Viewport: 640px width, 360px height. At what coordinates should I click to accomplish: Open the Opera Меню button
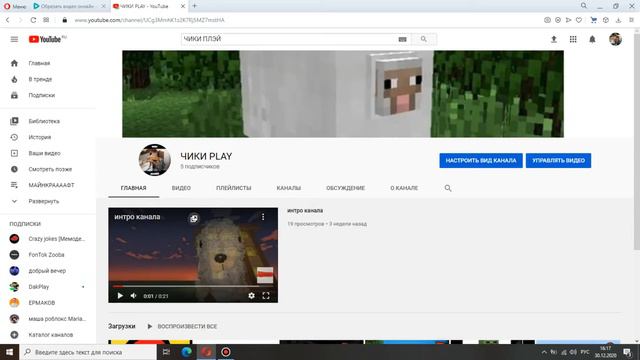15,6
